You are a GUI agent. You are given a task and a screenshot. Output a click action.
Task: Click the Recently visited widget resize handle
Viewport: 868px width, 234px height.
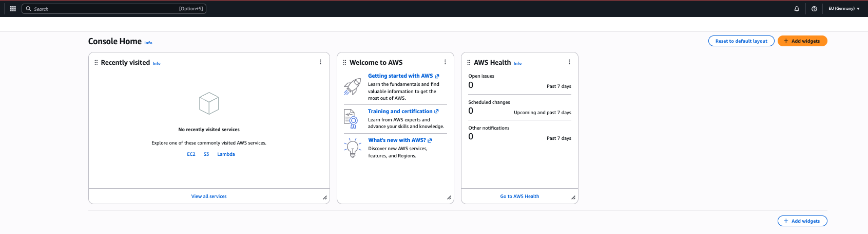[x=325, y=197]
